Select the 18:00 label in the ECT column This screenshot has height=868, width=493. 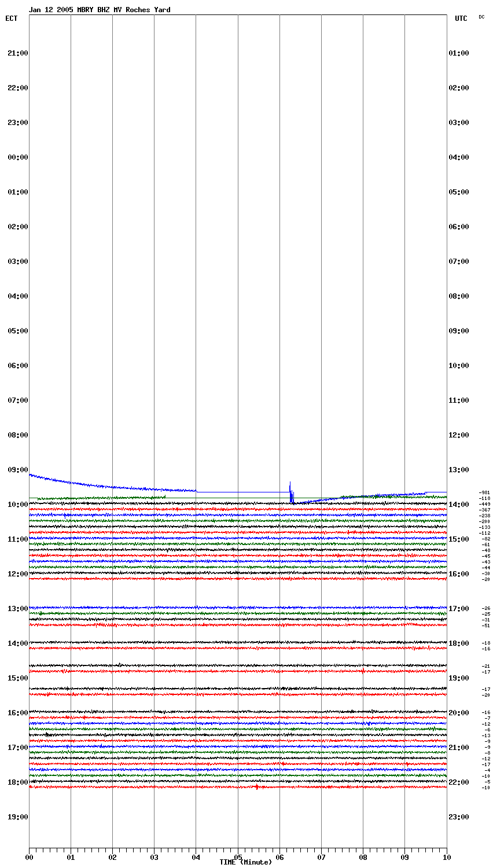point(18,782)
